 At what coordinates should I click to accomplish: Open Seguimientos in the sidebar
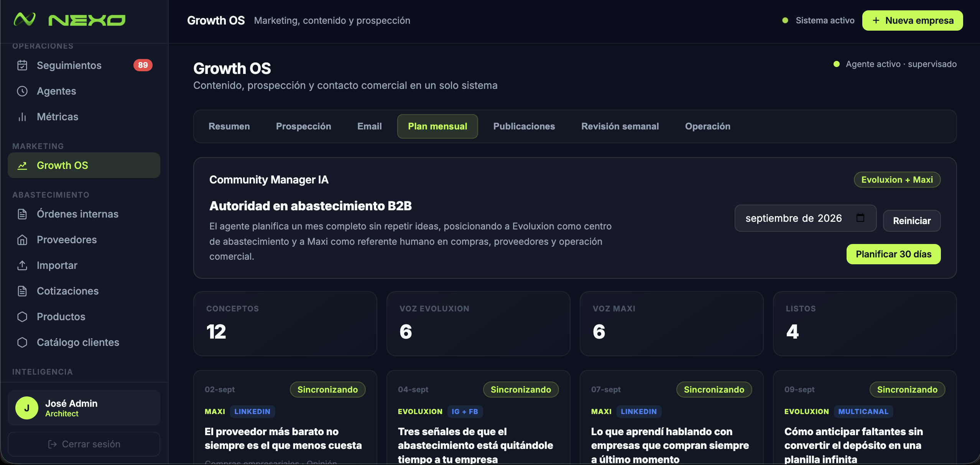(84, 65)
